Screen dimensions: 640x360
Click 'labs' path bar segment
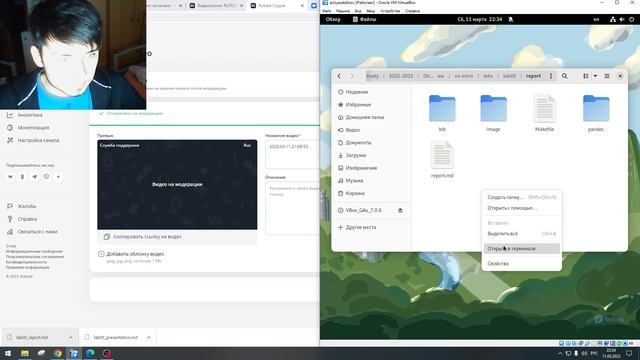click(488, 76)
